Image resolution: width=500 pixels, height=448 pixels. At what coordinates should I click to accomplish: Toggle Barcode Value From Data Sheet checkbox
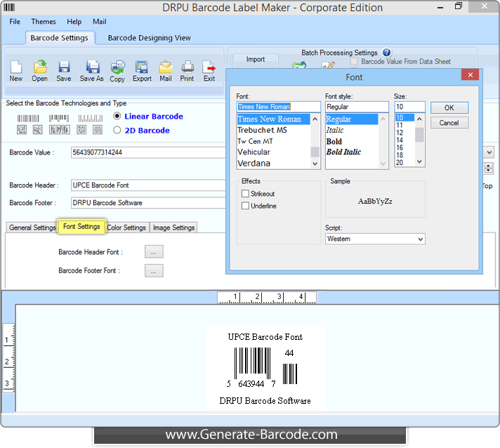(x=354, y=62)
